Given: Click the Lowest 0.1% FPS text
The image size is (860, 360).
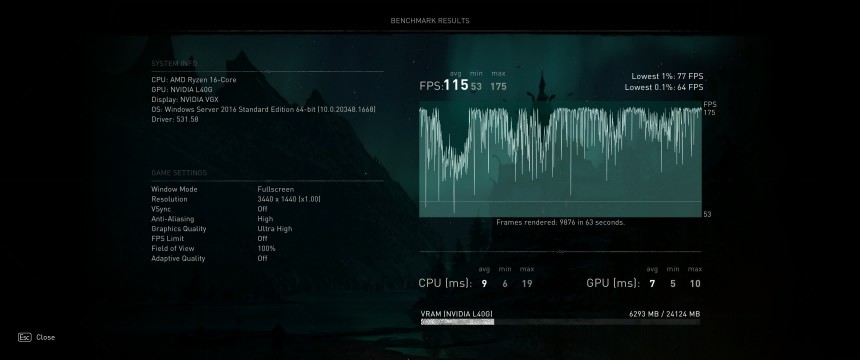Looking at the screenshot, I should pyautogui.click(x=664, y=87).
